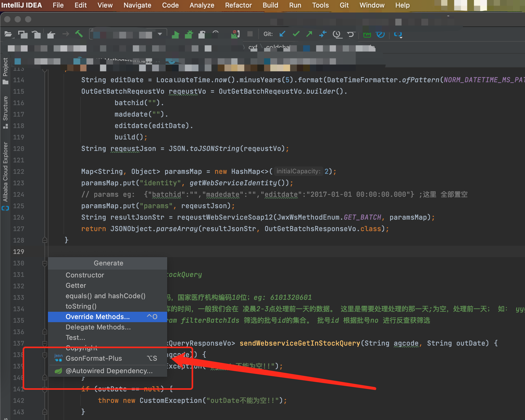Viewport: 525px width, 420px height.
Task: Commit changes with the Git checkmark icon
Action: coord(296,34)
